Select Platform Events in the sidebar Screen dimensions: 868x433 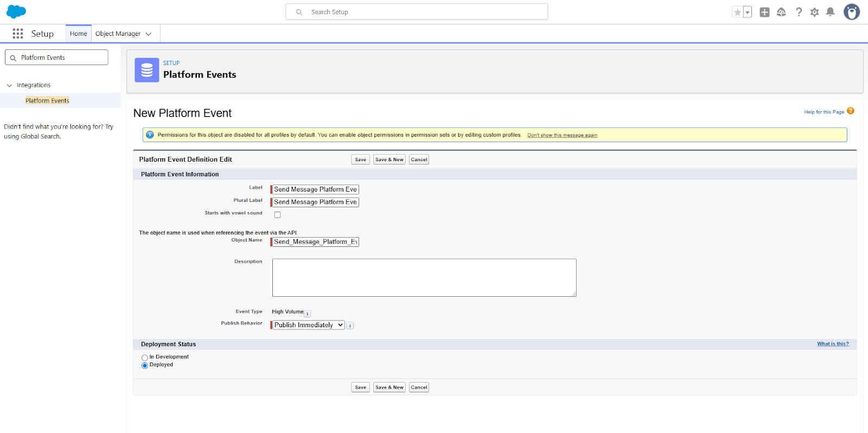click(47, 100)
